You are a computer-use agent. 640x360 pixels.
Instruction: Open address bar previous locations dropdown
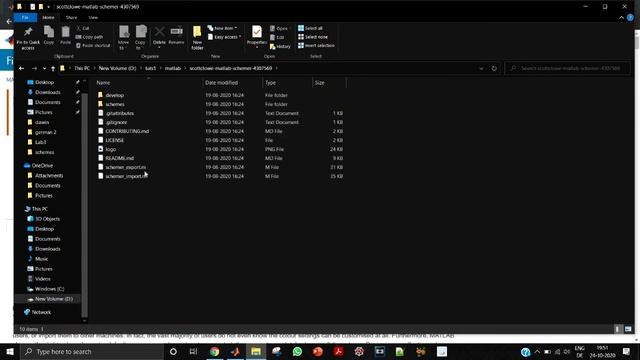tap(482, 68)
